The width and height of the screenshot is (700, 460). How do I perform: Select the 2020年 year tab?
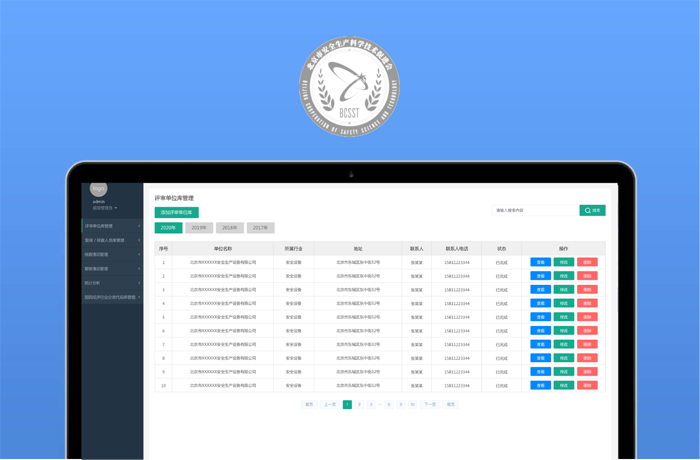click(168, 228)
